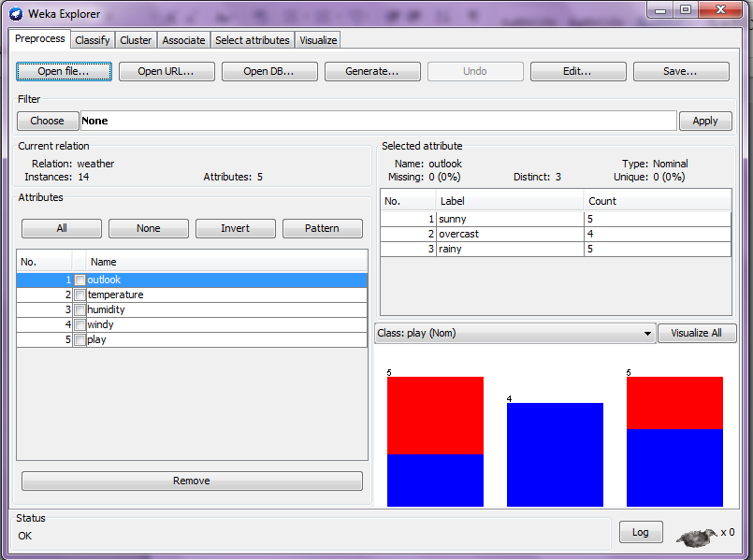The width and height of the screenshot is (753, 560).
Task: Select the play attribute checkbox
Action: click(x=80, y=340)
